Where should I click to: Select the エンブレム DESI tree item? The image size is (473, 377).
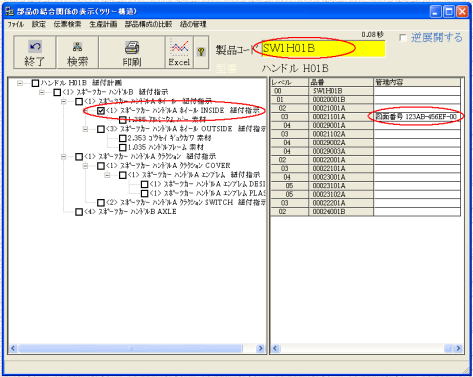[207, 184]
